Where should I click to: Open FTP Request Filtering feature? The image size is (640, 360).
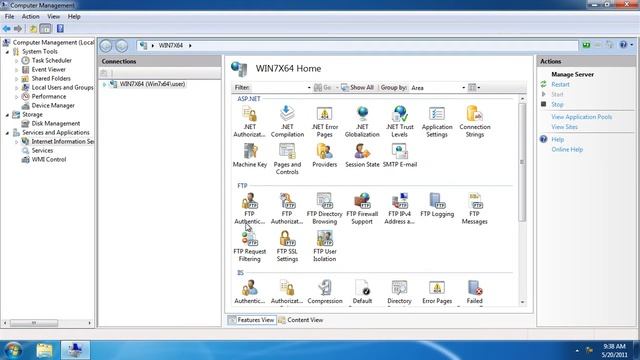(249, 246)
